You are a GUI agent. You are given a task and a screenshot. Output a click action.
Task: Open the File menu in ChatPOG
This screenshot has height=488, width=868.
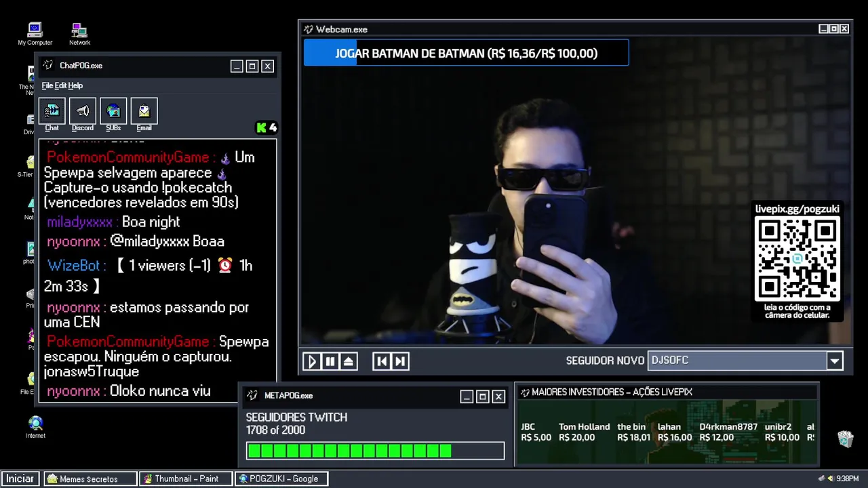point(47,85)
